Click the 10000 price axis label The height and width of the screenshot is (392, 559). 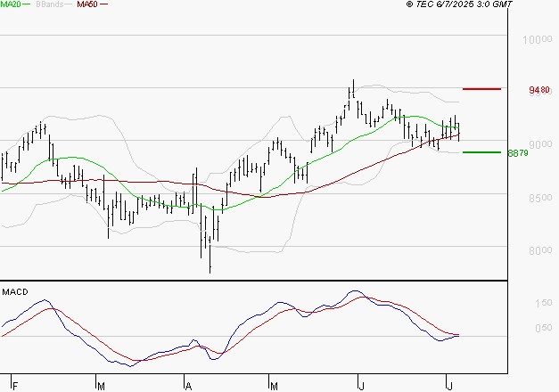[538, 39]
